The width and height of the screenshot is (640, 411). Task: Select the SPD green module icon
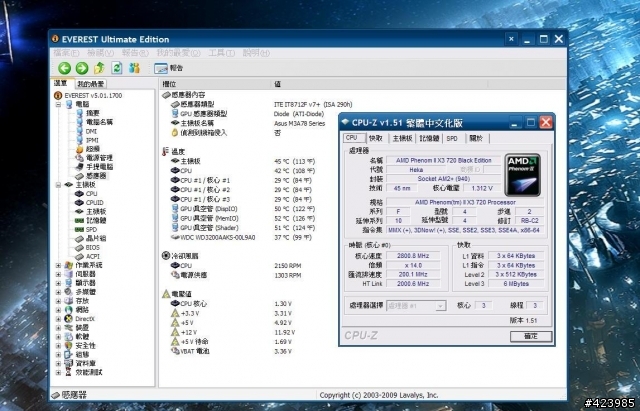coord(79,229)
